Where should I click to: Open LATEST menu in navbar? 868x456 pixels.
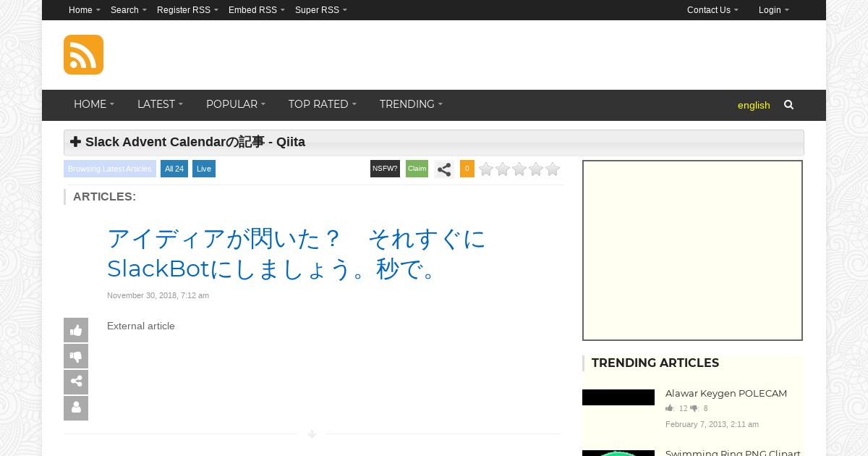(x=160, y=104)
